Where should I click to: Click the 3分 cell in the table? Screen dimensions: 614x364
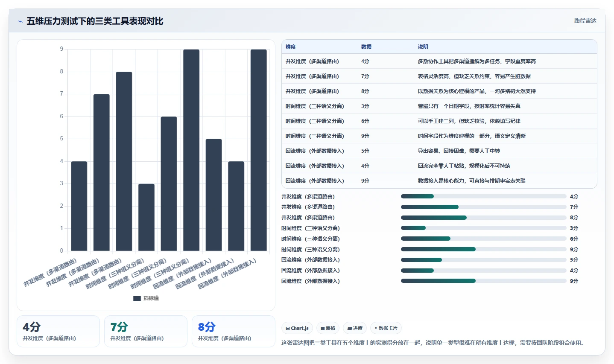365,106
